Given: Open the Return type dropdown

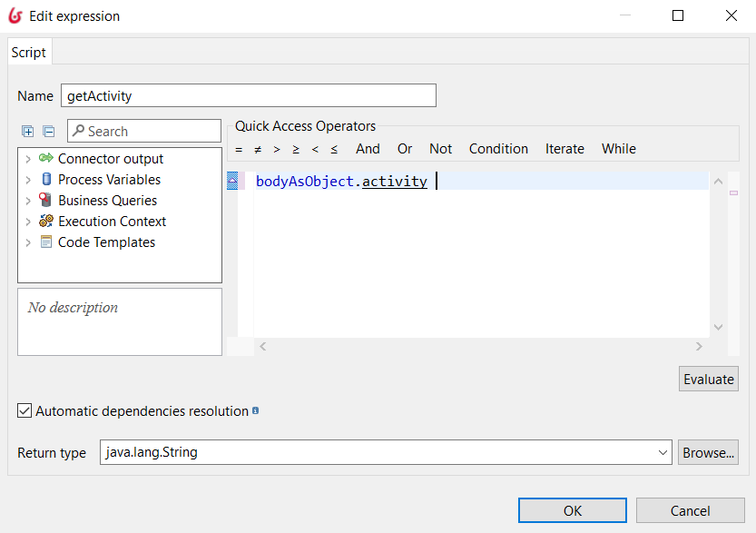Looking at the screenshot, I should [x=663, y=452].
